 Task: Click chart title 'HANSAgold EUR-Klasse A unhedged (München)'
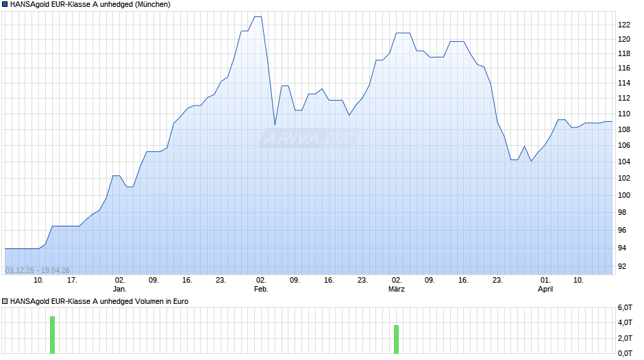[x=90, y=5]
